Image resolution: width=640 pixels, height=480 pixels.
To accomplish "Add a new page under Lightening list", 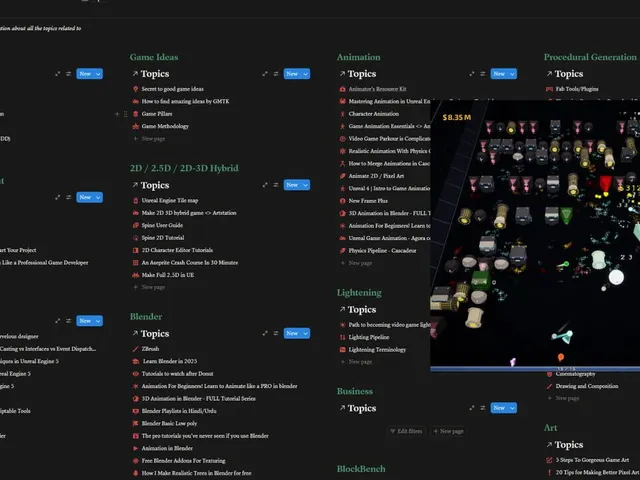I will 356,362.
